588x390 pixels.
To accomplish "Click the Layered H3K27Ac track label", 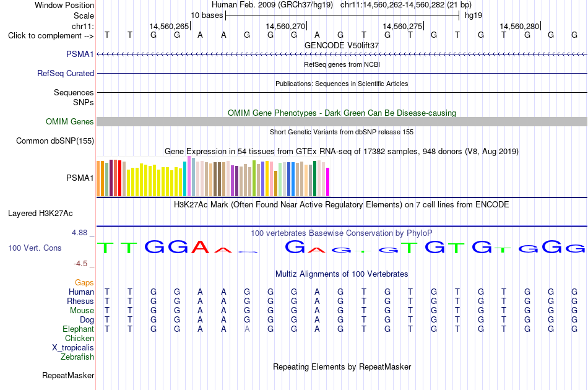I will (x=40, y=214).
